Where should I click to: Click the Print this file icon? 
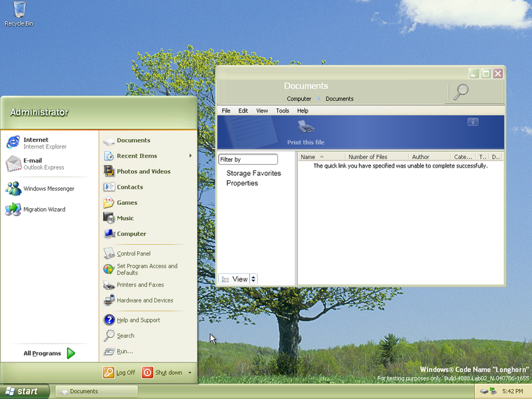pyautogui.click(x=305, y=128)
